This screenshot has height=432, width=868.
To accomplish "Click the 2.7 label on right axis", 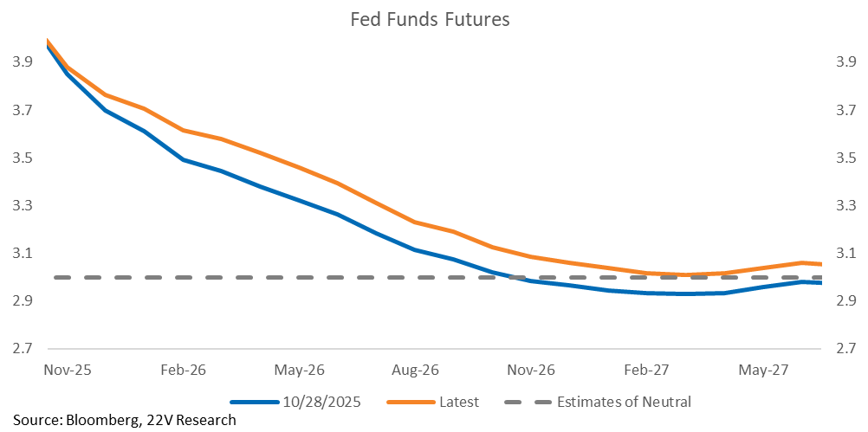I will coord(845,349).
